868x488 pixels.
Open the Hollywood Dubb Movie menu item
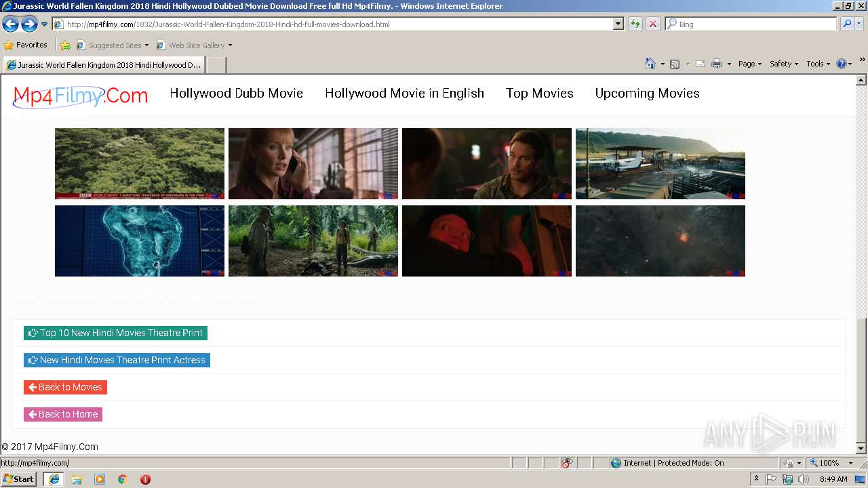[237, 94]
